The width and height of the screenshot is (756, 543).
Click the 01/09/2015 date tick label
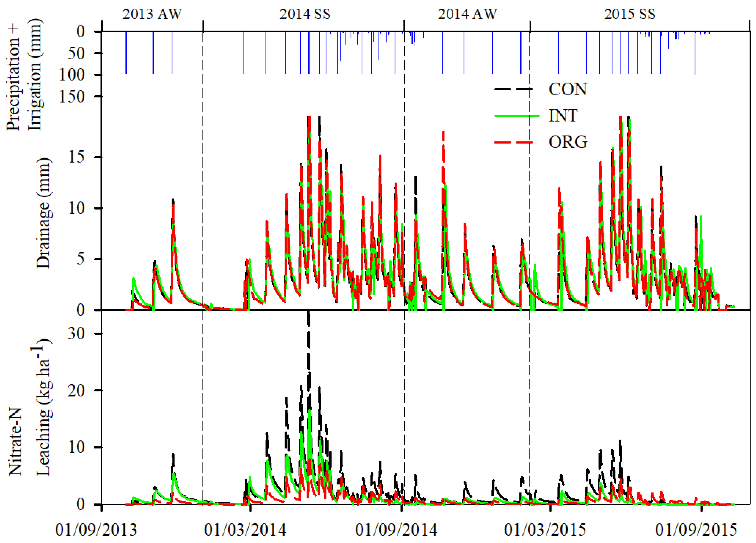696,530
